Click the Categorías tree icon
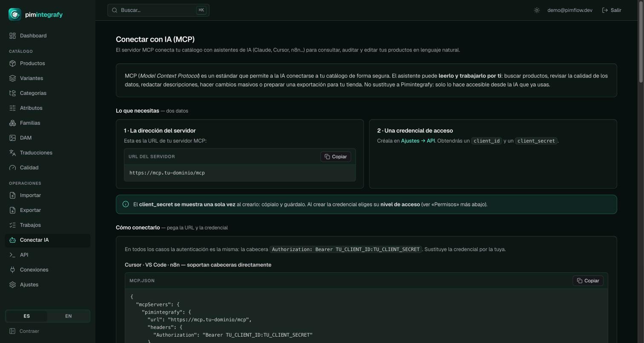Viewport: 644px width, 343px height. 12,93
